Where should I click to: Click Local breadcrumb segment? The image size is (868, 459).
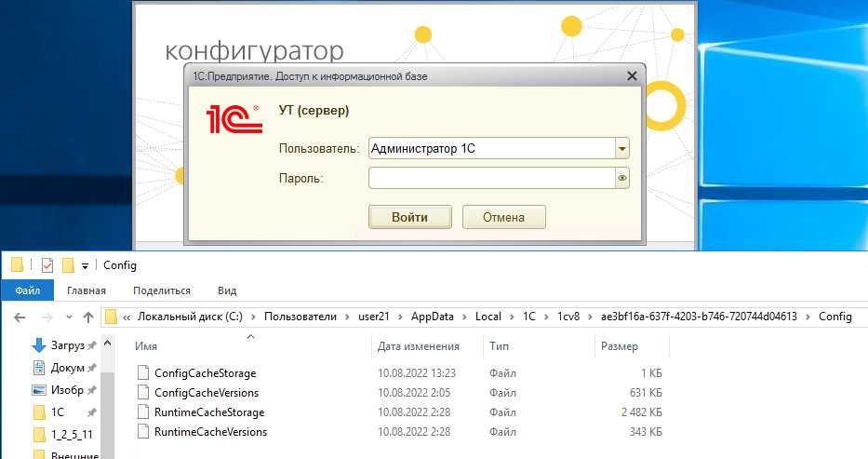coord(488,317)
